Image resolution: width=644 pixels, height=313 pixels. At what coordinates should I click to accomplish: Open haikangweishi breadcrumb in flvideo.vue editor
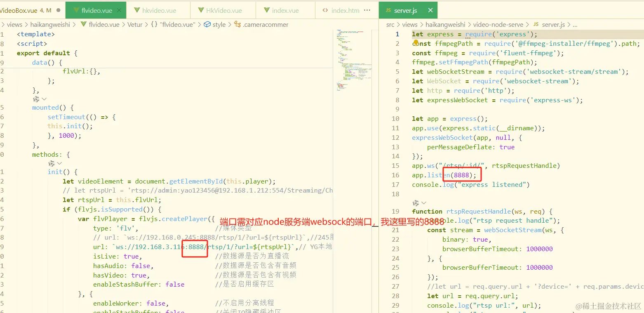point(50,25)
